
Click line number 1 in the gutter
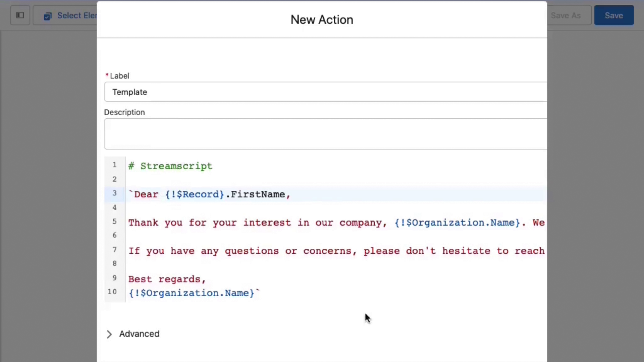115,165
